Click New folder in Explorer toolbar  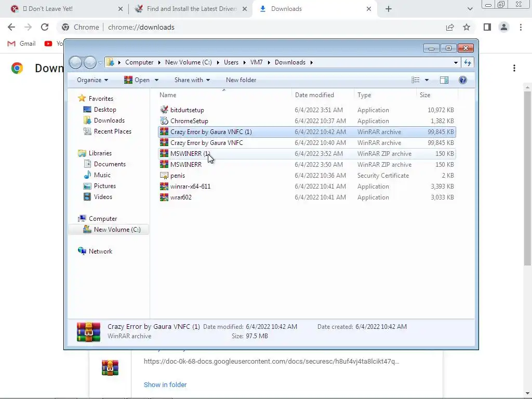(241, 80)
